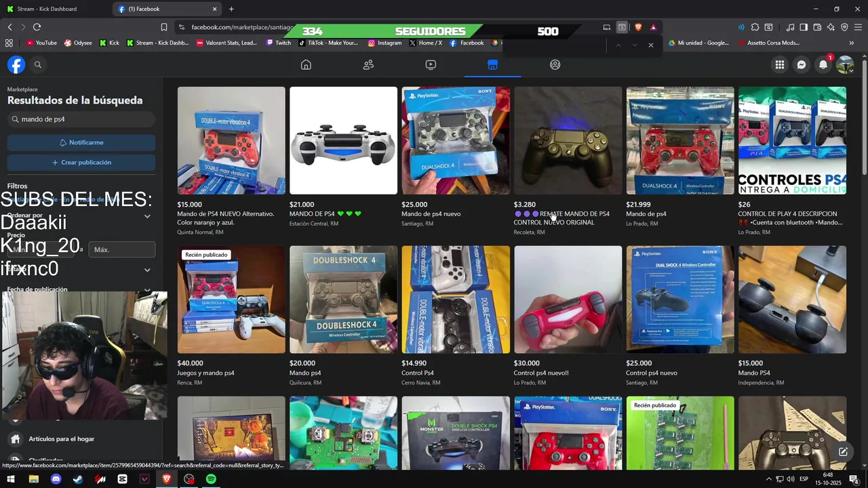Screen dimensions: 868x488
Task: Open the Assetto Corsa Mods bookmark
Action: 768,43
